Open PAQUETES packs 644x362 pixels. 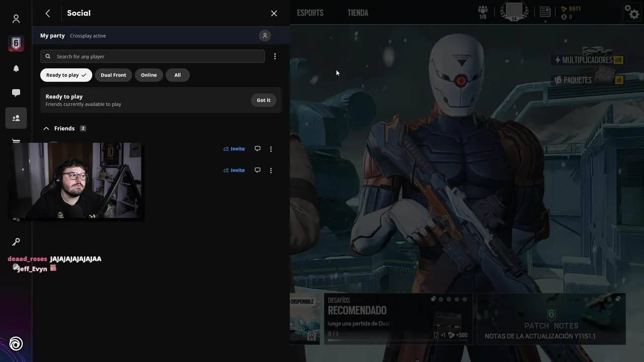coord(588,80)
